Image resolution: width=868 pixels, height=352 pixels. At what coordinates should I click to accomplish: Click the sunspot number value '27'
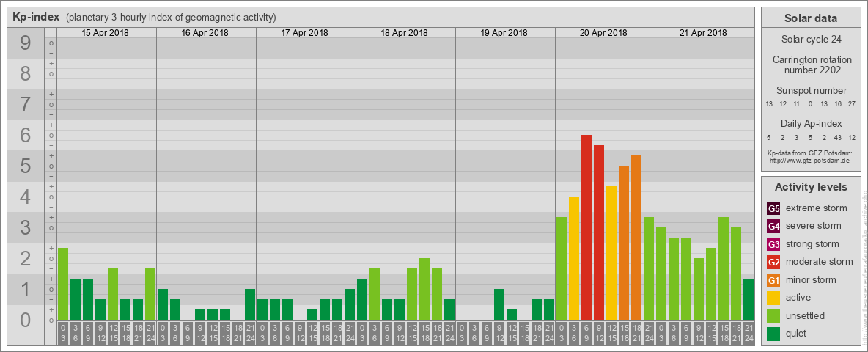851,104
